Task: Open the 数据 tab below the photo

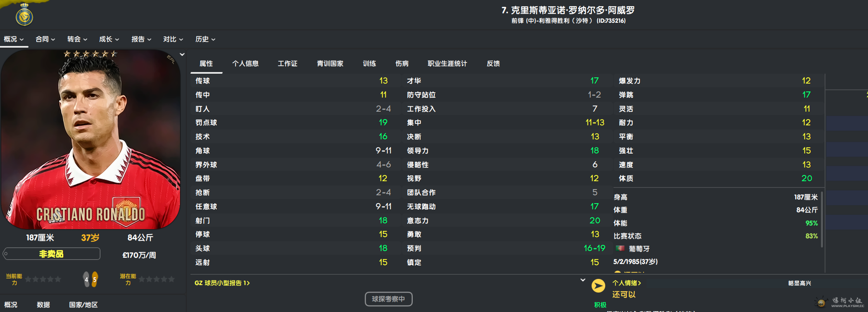Action: 43,305
